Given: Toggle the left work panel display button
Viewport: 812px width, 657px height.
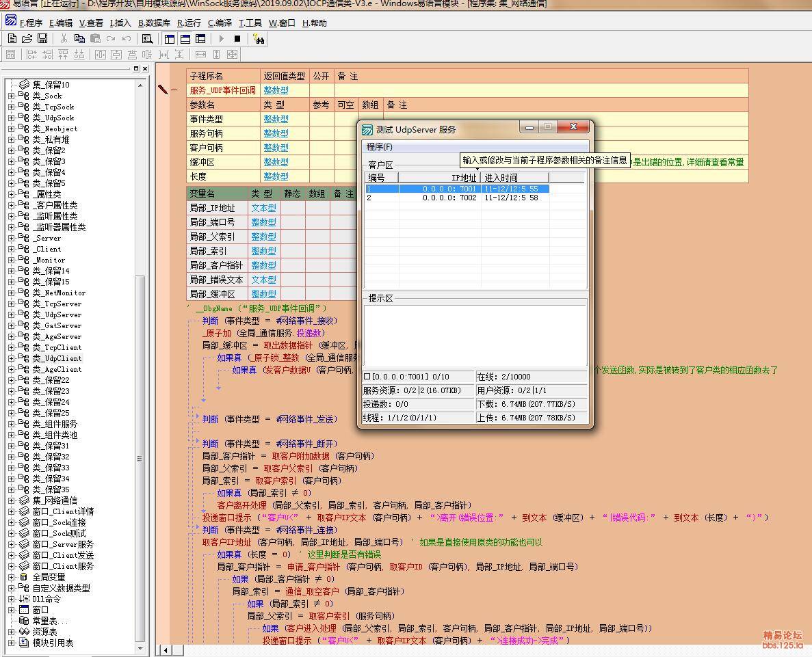Looking at the screenshot, I should (170, 38).
